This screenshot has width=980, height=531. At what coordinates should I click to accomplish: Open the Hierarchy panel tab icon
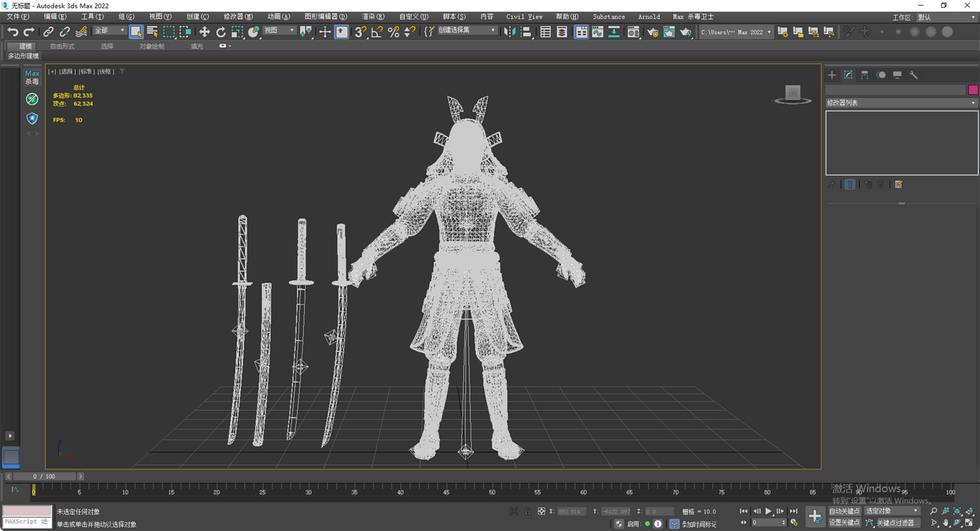coord(864,75)
